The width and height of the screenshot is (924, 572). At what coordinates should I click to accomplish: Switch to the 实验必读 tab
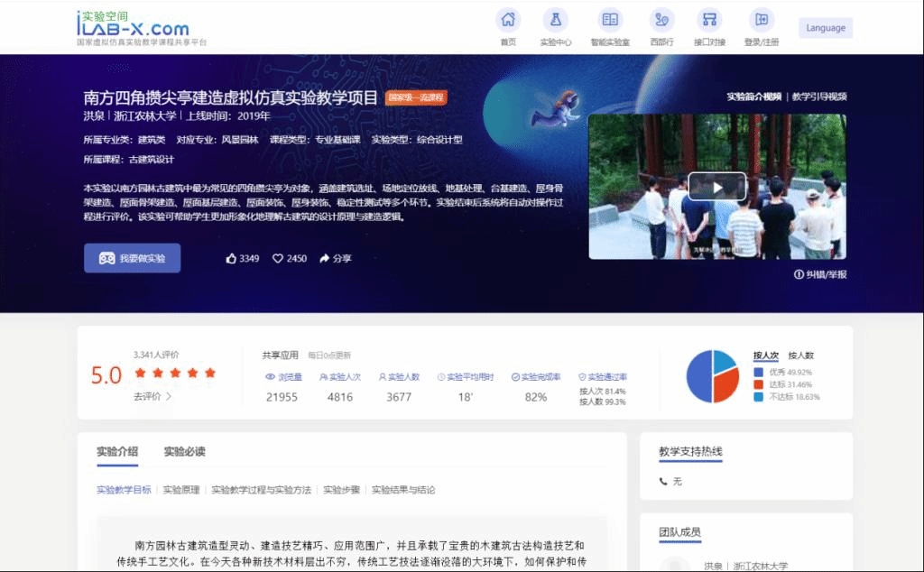tap(184, 451)
